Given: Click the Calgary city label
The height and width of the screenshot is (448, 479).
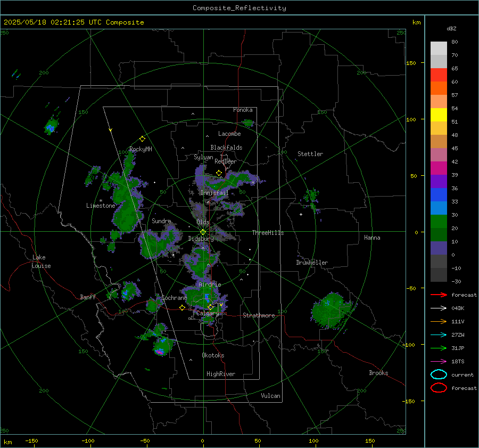Looking at the screenshot, I should 208,313.
